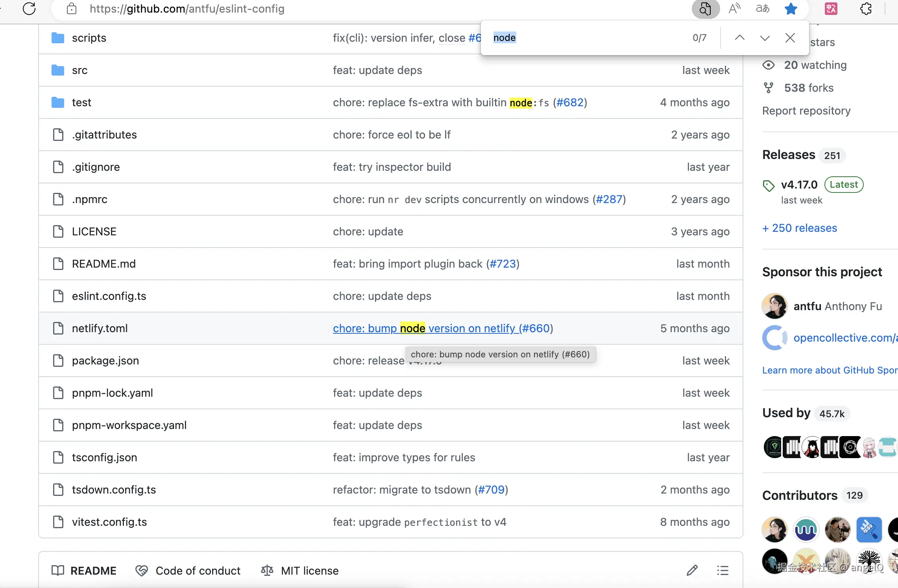Open the v4.17.0 latest release
898x588 pixels.
[799, 185]
